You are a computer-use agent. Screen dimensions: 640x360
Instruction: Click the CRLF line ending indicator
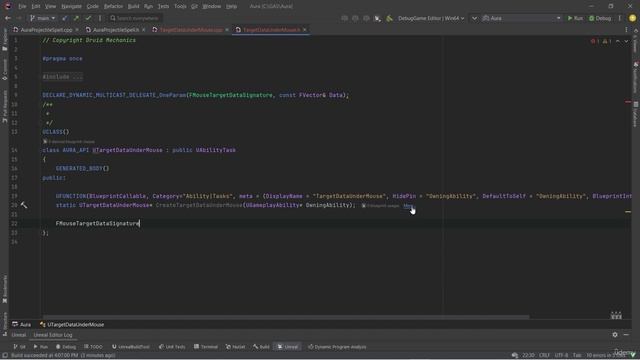544,356
